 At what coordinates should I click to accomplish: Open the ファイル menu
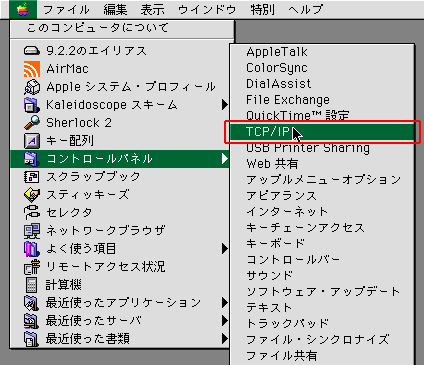[66, 9]
